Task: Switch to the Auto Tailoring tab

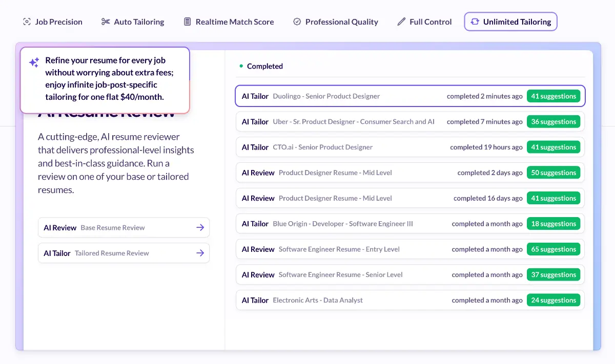Action: pos(133,22)
